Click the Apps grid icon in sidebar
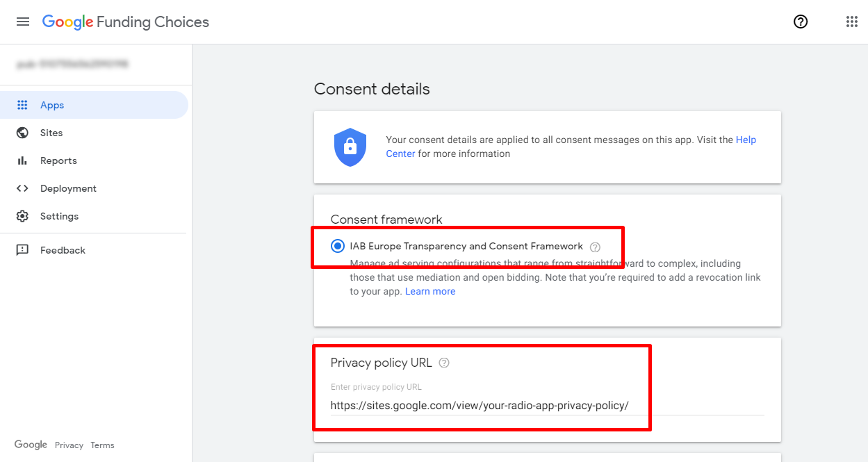The height and width of the screenshot is (462, 868). point(22,105)
